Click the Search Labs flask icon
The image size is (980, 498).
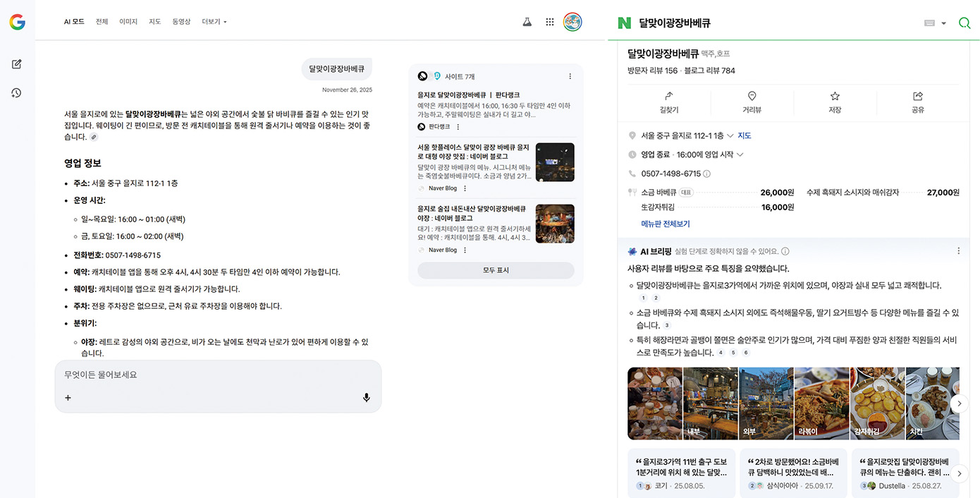click(x=527, y=21)
